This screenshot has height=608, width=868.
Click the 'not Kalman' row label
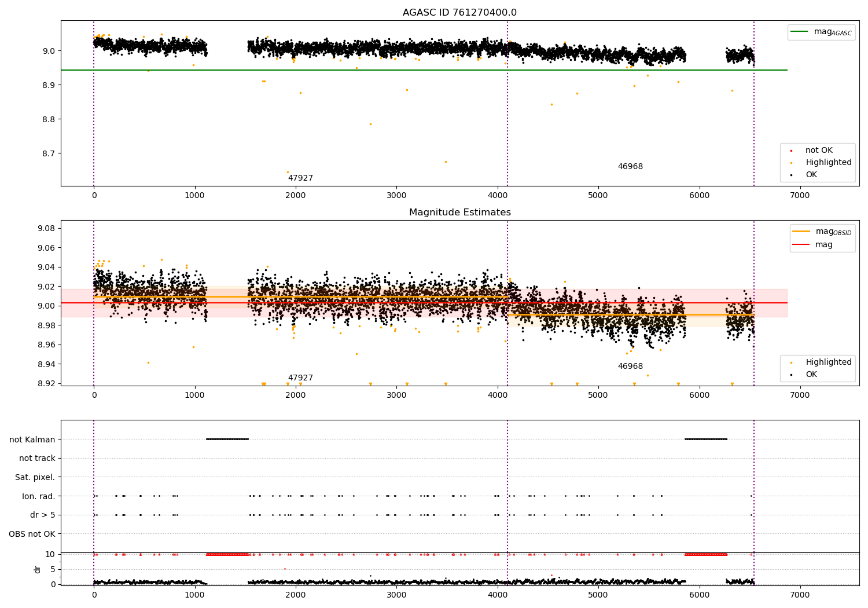[32, 439]
